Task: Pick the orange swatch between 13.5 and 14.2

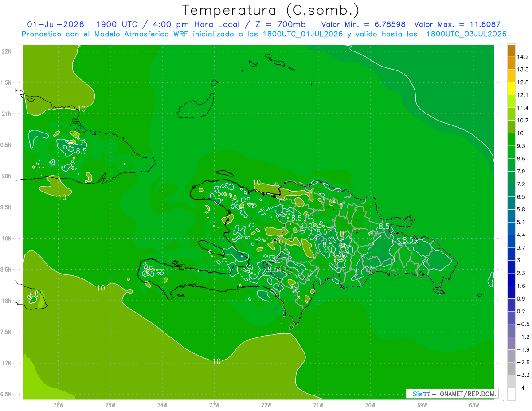Action: pyautogui.click(x=511, y=63)
